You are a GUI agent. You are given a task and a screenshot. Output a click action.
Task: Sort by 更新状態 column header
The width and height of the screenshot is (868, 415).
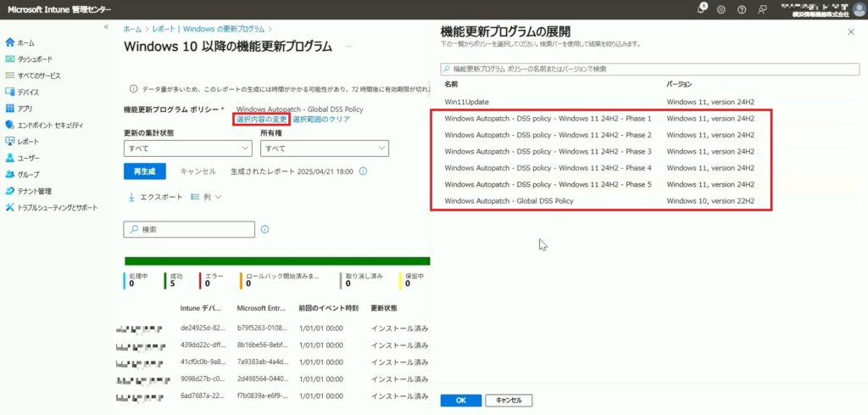tap(384, 308)
